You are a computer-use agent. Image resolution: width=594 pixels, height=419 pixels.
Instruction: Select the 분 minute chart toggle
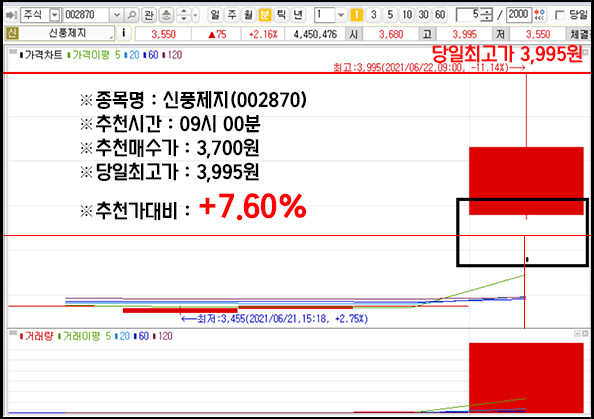(265, 15)
